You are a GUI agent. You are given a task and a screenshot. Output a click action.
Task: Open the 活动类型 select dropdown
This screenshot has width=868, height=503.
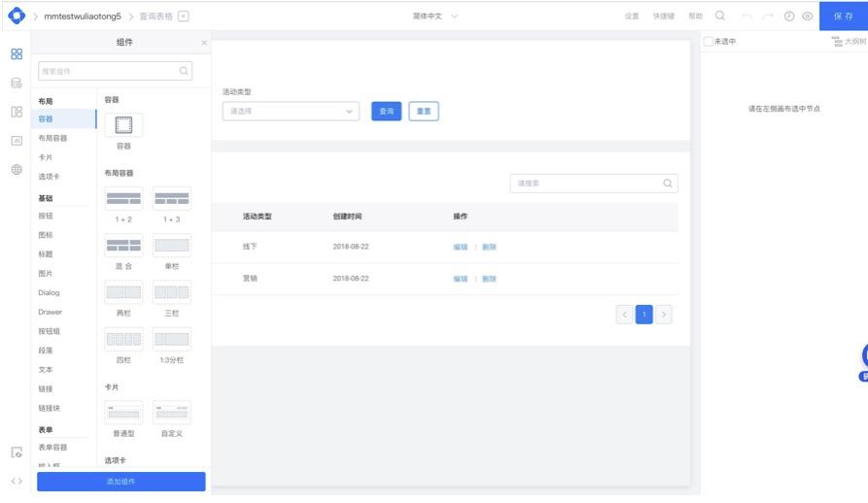coord(291,111)
